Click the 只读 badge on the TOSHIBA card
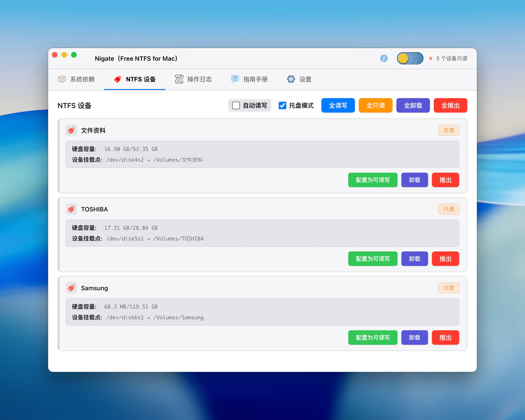This screenshot has height=420, width=525. 449,209
